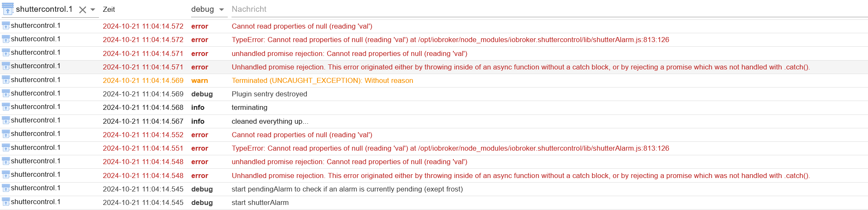Click the 'start shutterAlarm' log message
The image size is (868, 210).
(x=260, y=202)
